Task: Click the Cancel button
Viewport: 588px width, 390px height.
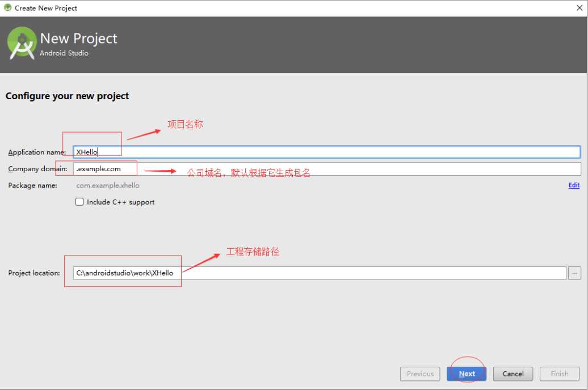Action: pyautogui.click(x=513, y=374)
